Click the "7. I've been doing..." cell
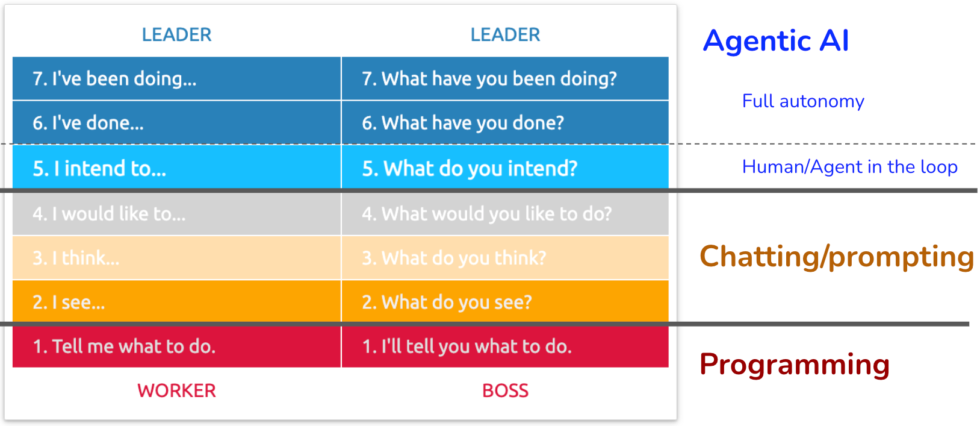This screenshot has width=980, height=426. [x=176, y=78]
